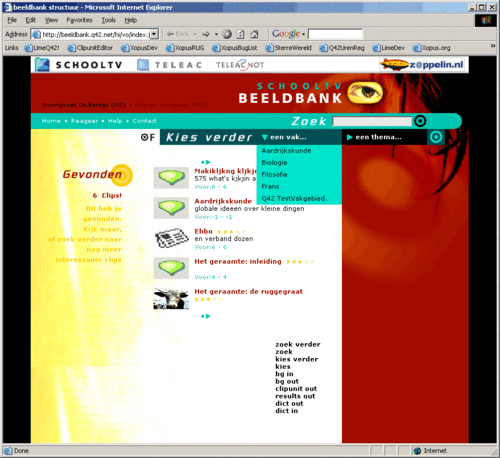Expand the Links bar overflow chevron
This screenshot has width=500, height=458.
[x=493, y=46]
